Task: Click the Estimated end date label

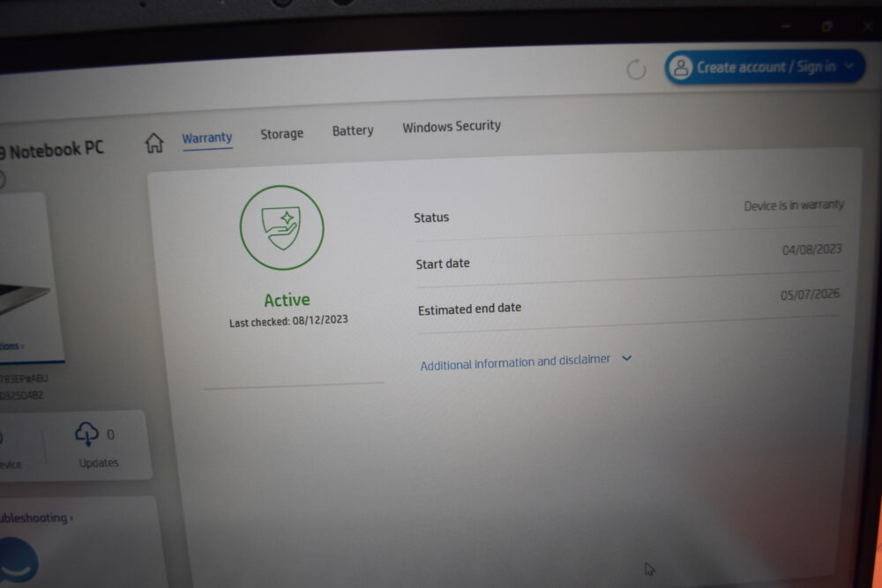Action: 470,309
